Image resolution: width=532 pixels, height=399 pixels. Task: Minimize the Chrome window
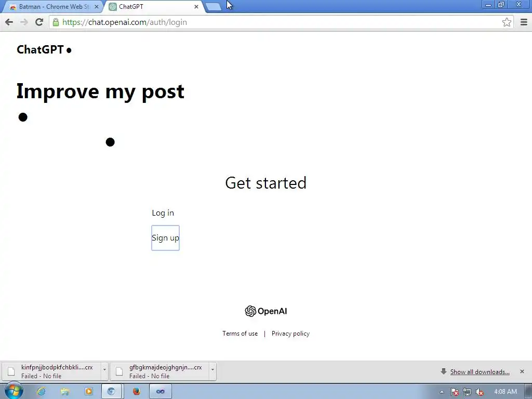[488, 4]
